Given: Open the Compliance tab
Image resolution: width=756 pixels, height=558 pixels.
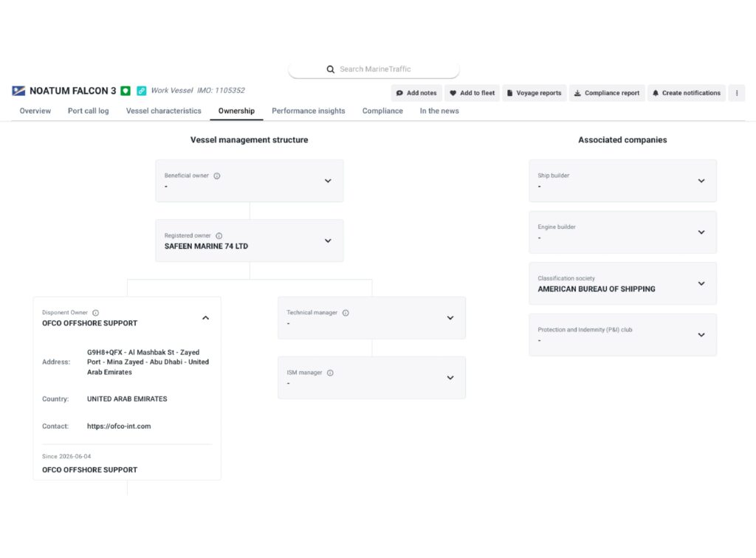Looking at the screenshot, I should [x=382, y=111].
